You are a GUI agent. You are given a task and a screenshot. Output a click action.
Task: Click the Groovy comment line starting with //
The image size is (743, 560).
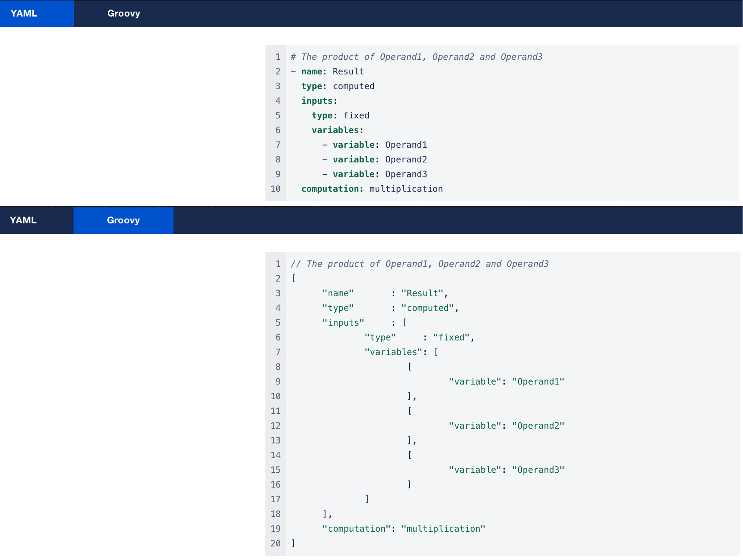point(419,264)
